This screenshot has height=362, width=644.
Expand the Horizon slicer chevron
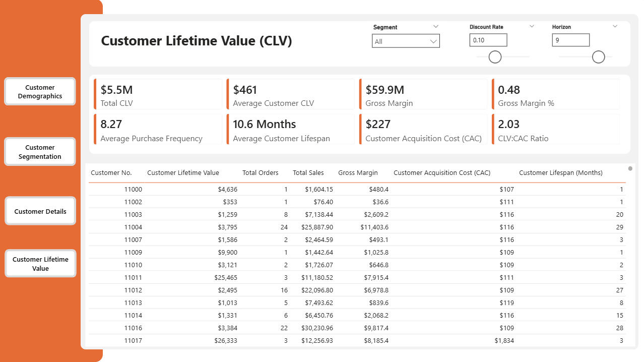615,27
